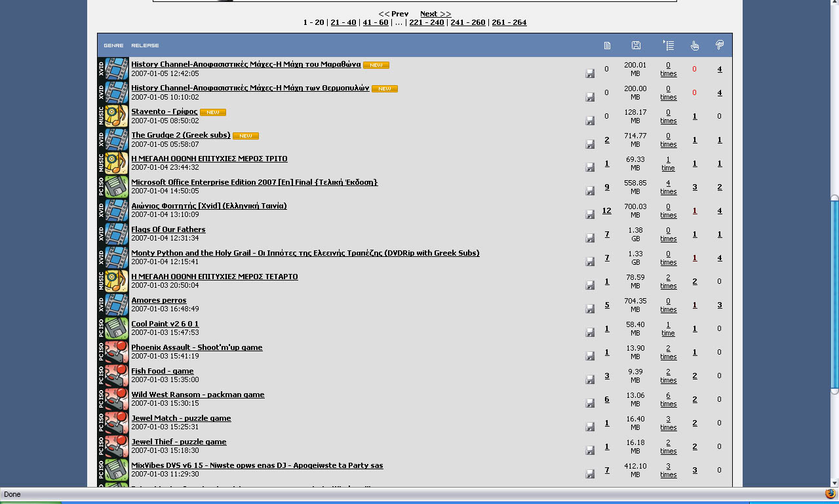The height and width of the screenshot is (504, 839).
Task: Download Stavento - Γρίφος via its disk icon
Action: [590, 121]
